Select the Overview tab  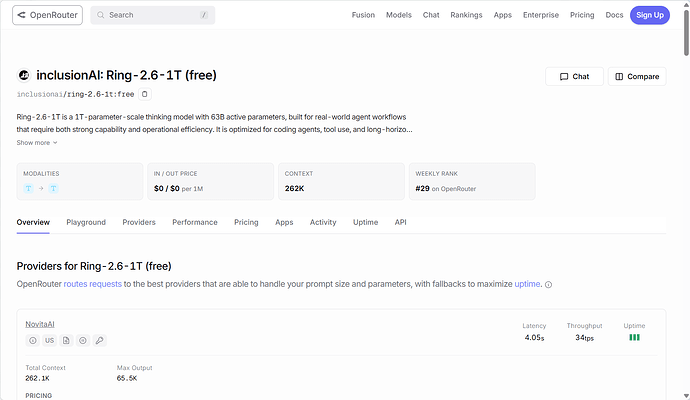coord(33,222)
